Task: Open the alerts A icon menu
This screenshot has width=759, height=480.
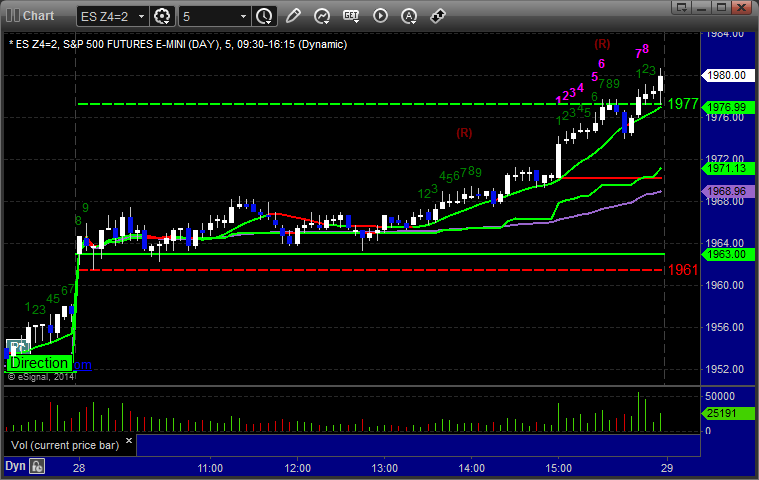Action: tap(409, 16)
